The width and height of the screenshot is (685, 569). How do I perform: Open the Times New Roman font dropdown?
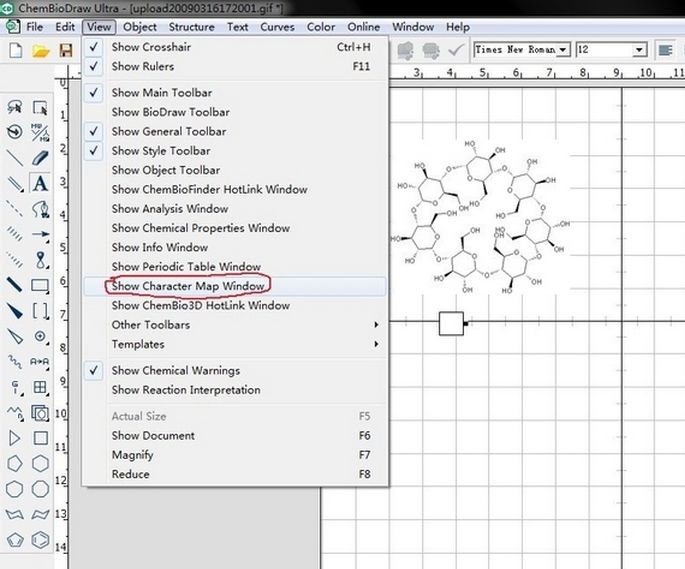pos(563,50)
